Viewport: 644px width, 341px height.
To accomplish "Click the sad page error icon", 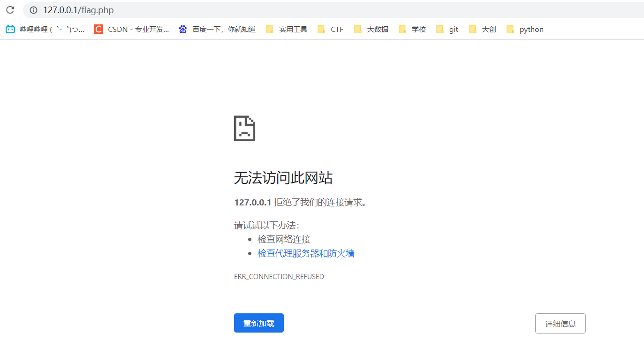I will tap(244, 128).
